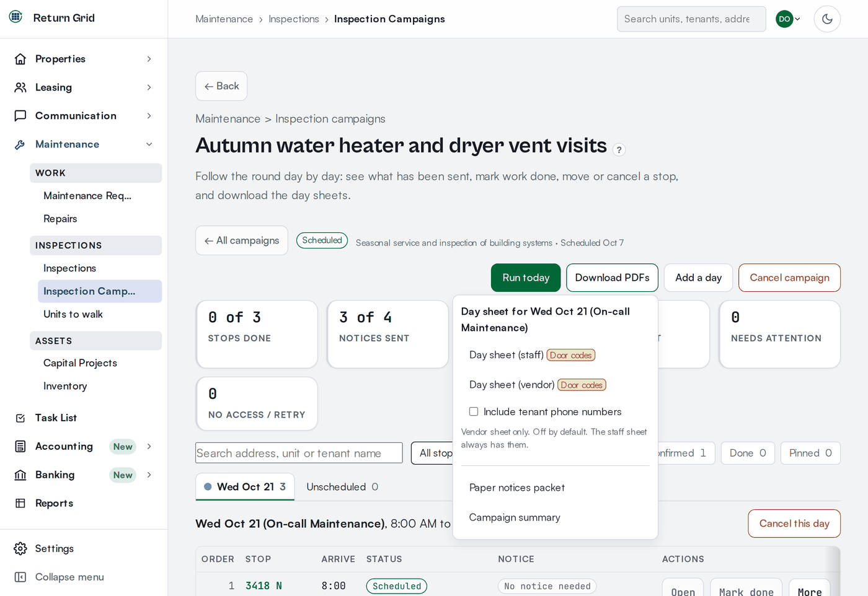Open the 3418 N stop link

[263, 586]
